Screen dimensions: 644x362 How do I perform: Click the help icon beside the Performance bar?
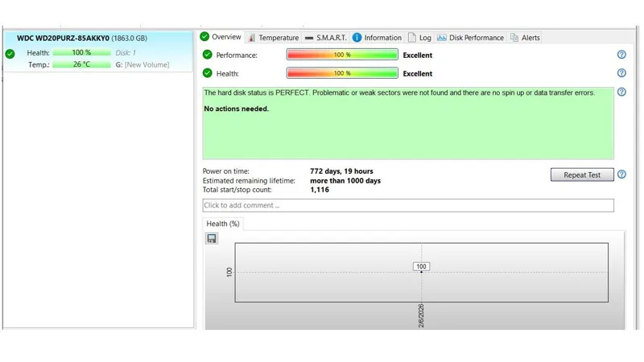[x=621, y=55]
